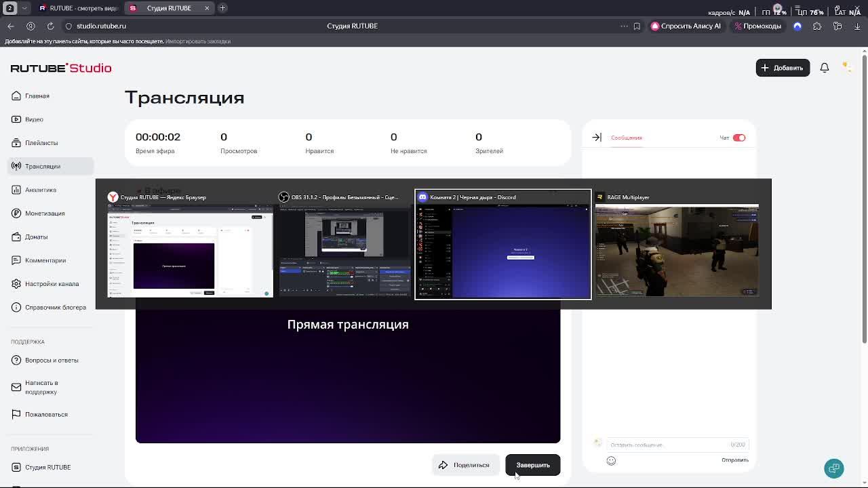Click Спросить Алису AI button

point(686,26)
